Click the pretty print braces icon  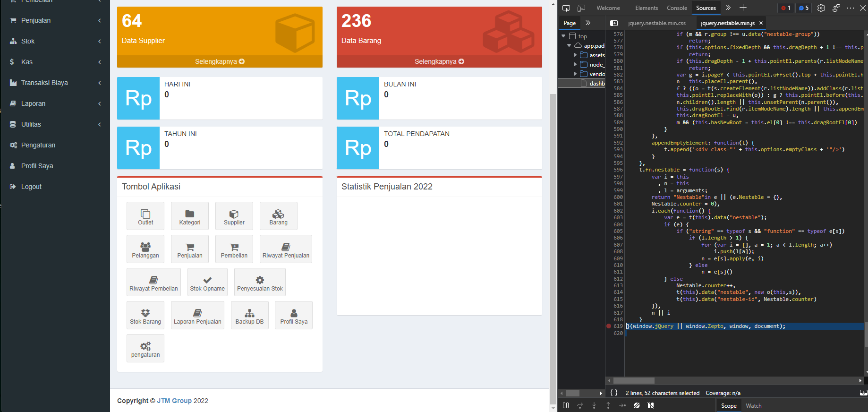pyautogui.click(x=614, y=393)
